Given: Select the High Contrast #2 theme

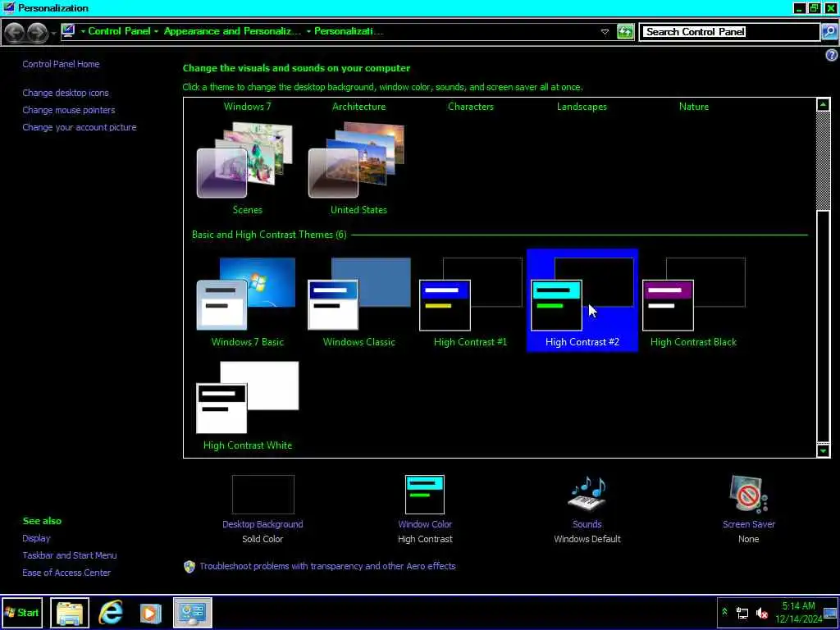Looking at the screenshot, I should pyautogui.click(x=582, y=300).
